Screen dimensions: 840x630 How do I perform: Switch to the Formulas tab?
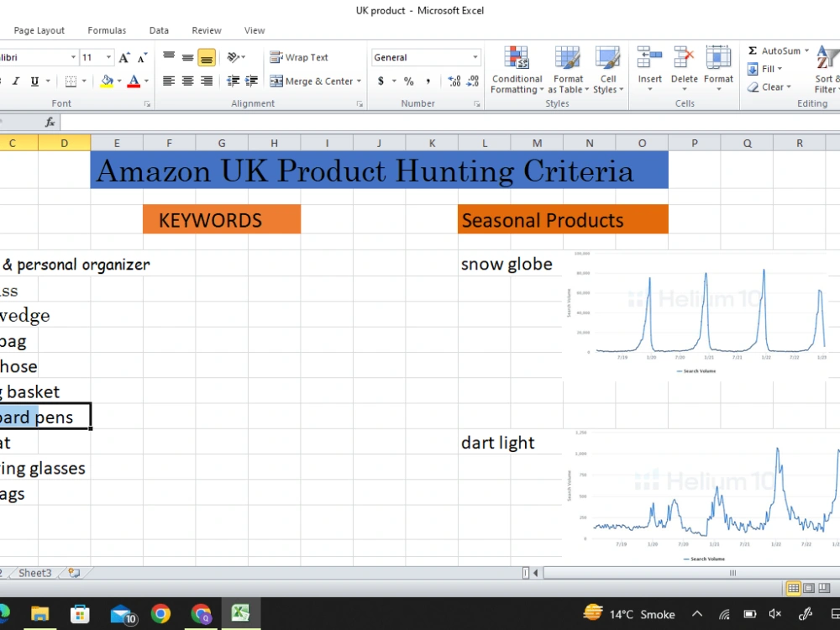pyautogui.click(x=107, y=30)
